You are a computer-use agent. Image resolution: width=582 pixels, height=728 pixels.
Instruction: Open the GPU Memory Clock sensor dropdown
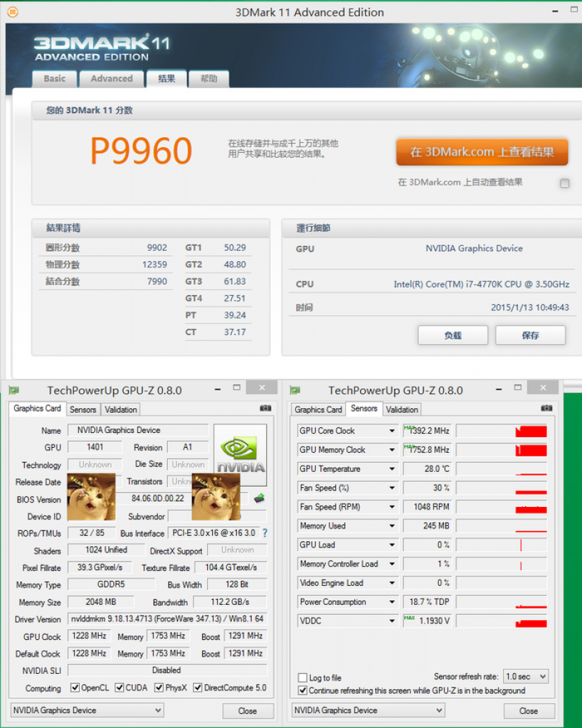[x=392, y=450]
